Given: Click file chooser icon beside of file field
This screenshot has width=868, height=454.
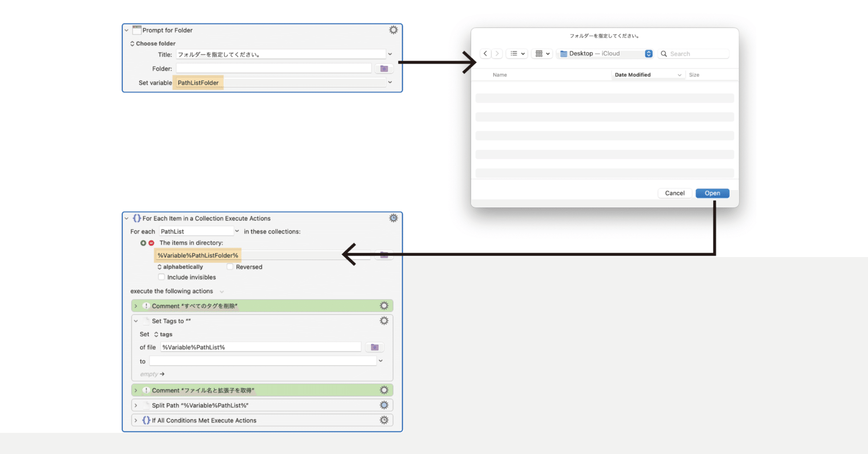Looking at the screenshot, I should click(375, 347).
